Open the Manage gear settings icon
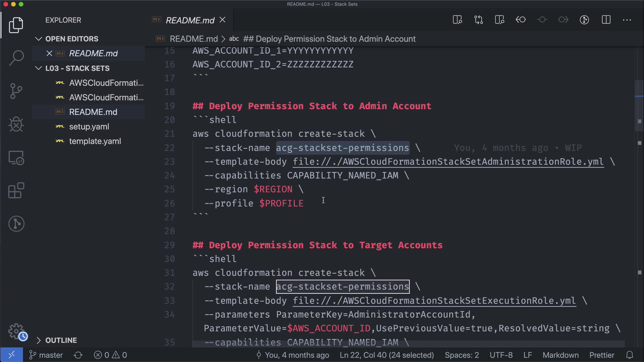This screenshot has height=362, width=644. [x=16, y=331]
